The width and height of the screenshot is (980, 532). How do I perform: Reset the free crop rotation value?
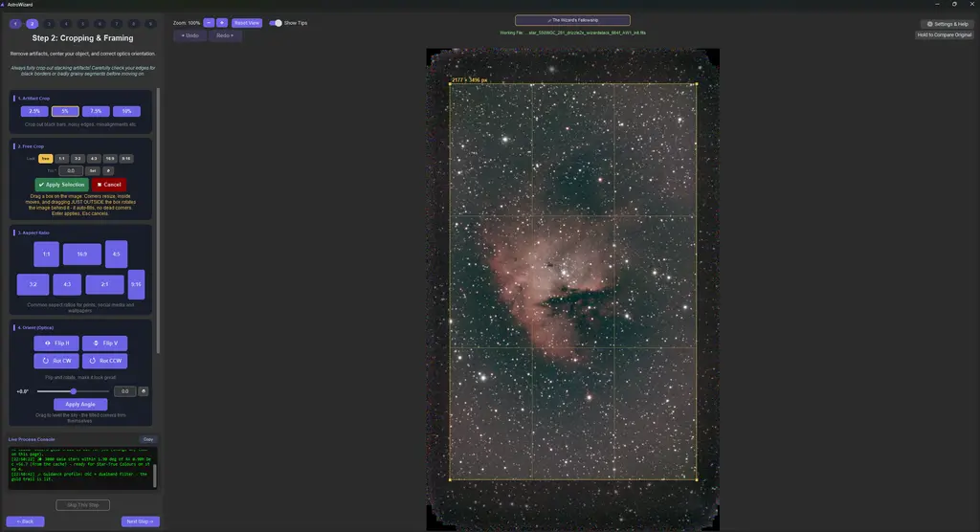(x=108, y=170)
